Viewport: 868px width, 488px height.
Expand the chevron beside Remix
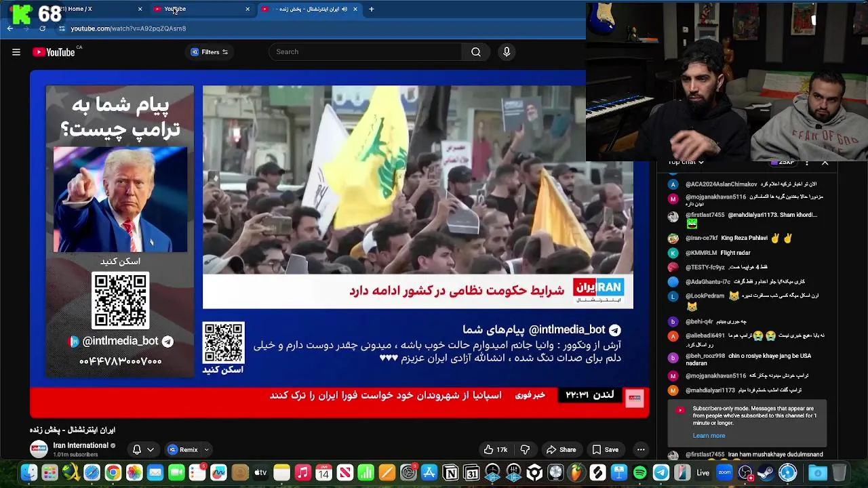pos(206,449)
